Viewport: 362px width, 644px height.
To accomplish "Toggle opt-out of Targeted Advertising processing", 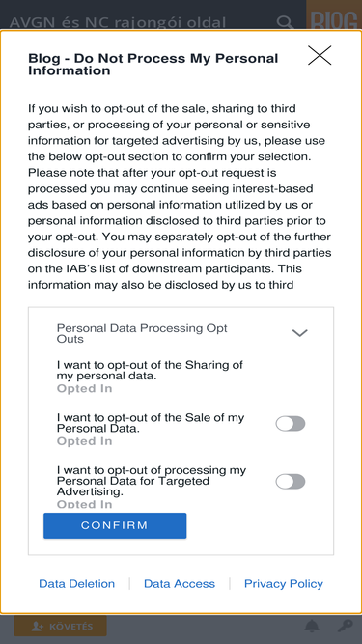I will click(291, 482).
